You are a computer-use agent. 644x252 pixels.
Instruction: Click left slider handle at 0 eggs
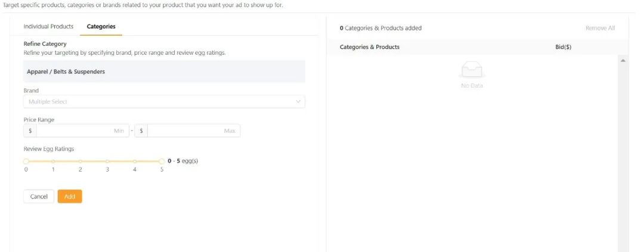coord(26,161)
